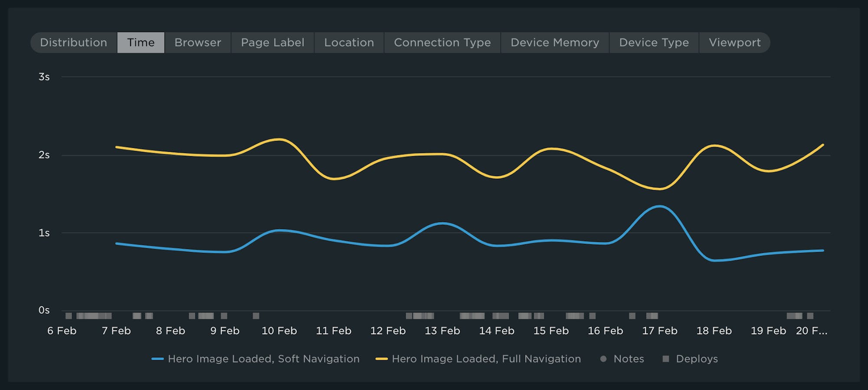868x390 pixels.
Task: View the Location tab
Action: click(x=349, y=43)
